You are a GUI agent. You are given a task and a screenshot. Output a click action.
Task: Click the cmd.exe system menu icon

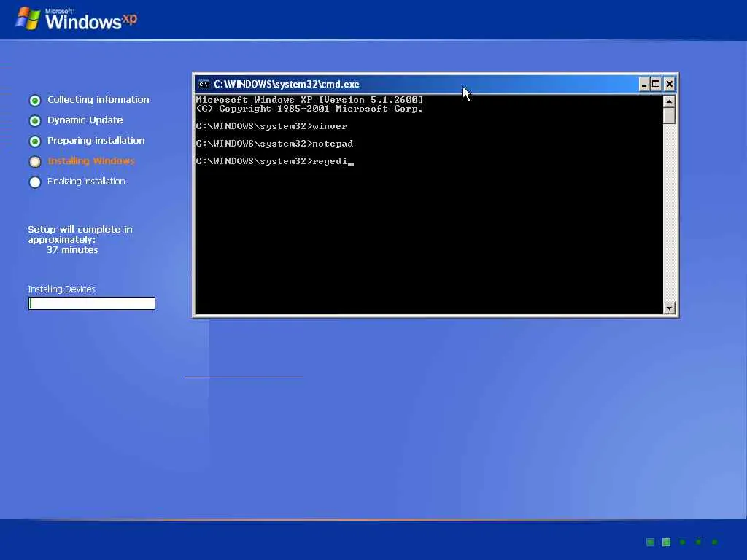pos(204,85)
